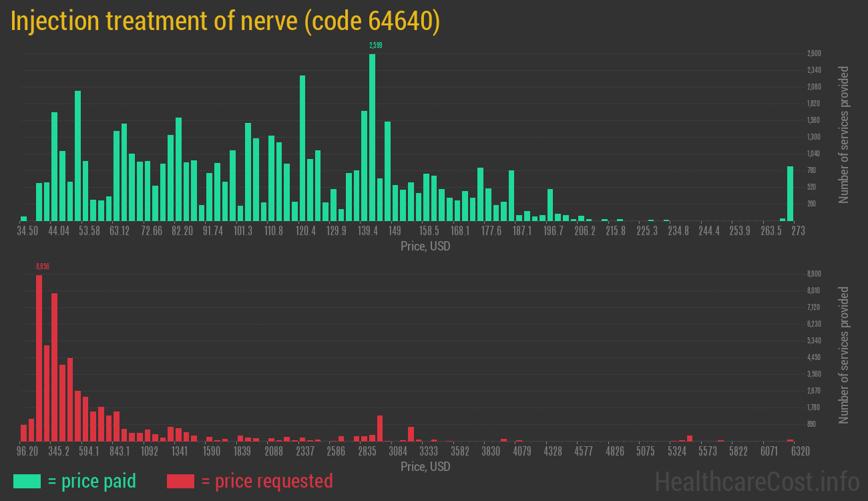Click the green bar above 196.7
Screen dimensions: 868x501
(550, 204)
